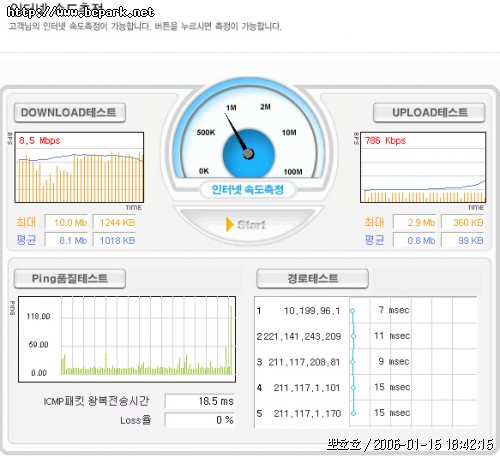Viewport: 500px width, 457px height.
Task: Click route hop 3 address 211.117.208.81
Action: pos(304,362)
